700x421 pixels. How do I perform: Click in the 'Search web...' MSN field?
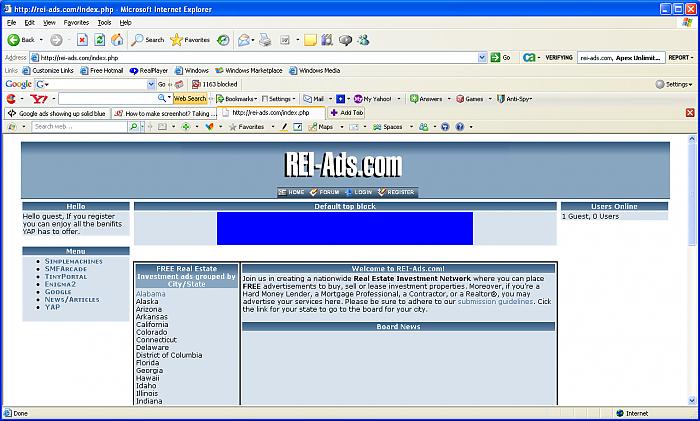[x=79, y=127]
